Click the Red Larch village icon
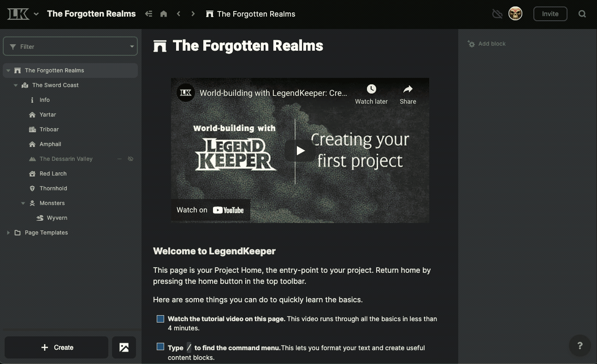Viewport: 597px width, 364px height. tap(32, 174)
